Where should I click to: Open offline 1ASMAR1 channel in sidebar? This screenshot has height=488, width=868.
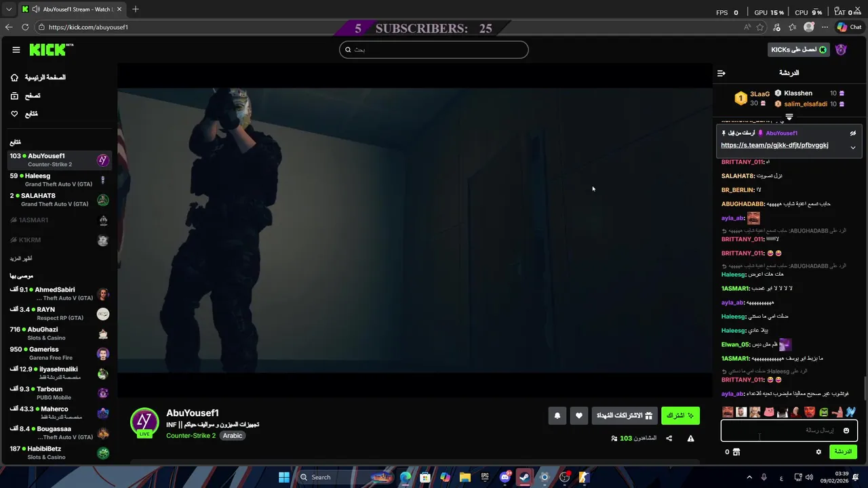point(59,220)
